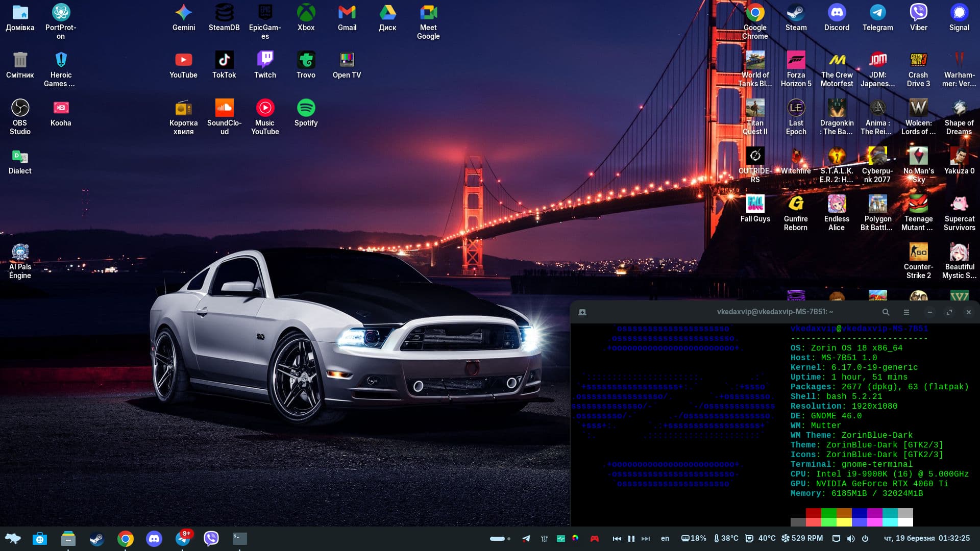Pause media playback in the panel
Screen dimensions: 980x551
(631, 539)
